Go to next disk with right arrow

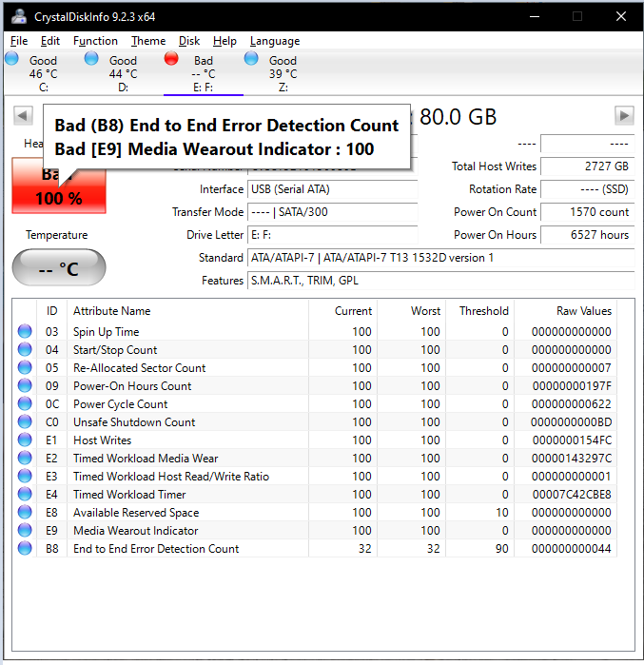[624, 115]
